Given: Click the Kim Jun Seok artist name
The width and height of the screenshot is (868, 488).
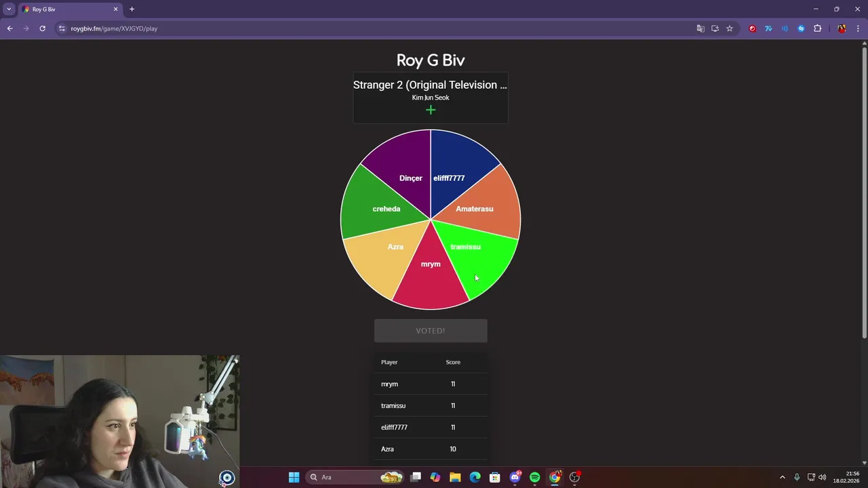Looking at the screenshot, I should (x=431, y=98).
